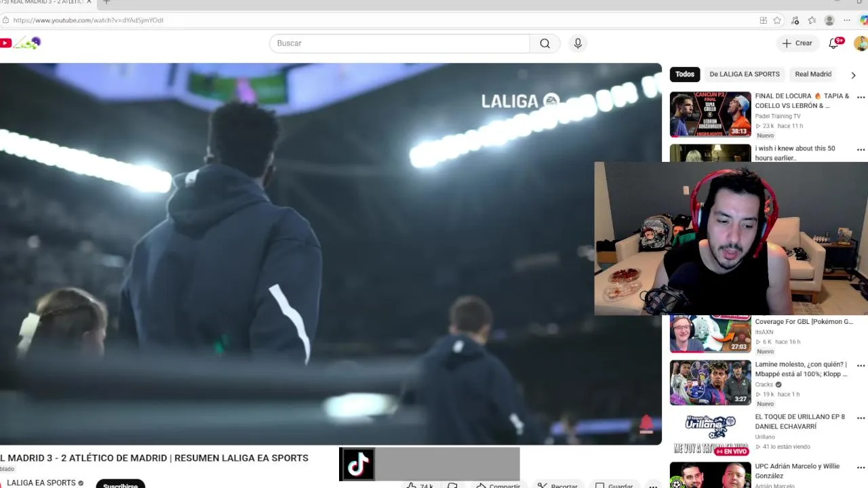Open ItsAXN channel name
The image size is (868, 488).
[x=764, y=332]
